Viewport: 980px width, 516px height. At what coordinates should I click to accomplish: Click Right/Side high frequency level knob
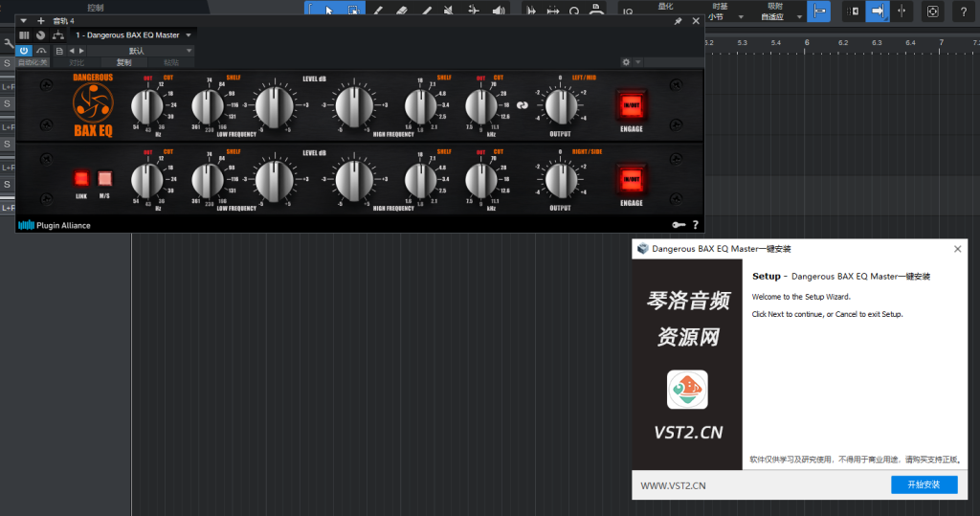[x=354, y=180]
